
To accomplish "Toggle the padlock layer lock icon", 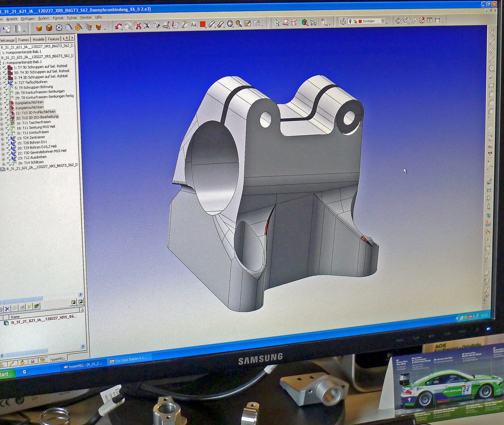I will point(355,21).
